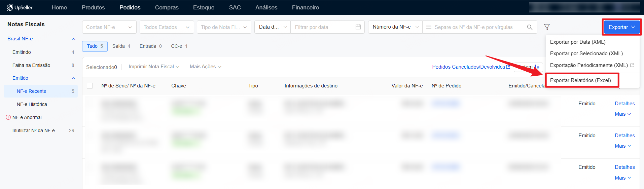Click the search magnifier icon
Viewport: 644px width, 189px height.
tap(530, 27)
